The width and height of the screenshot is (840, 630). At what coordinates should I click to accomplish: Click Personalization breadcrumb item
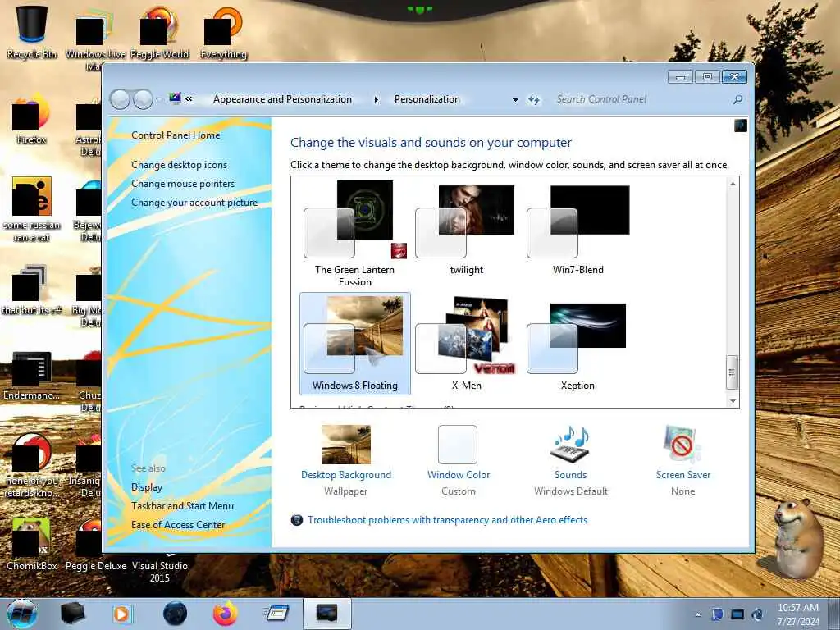pyautogui.click(x=427, y=99)
